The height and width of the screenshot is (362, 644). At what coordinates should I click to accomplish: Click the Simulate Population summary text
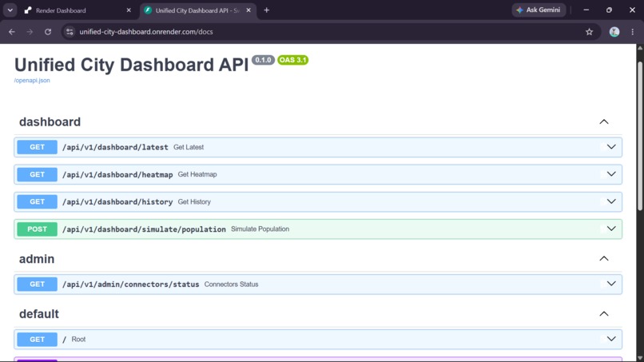click(260, 229)
